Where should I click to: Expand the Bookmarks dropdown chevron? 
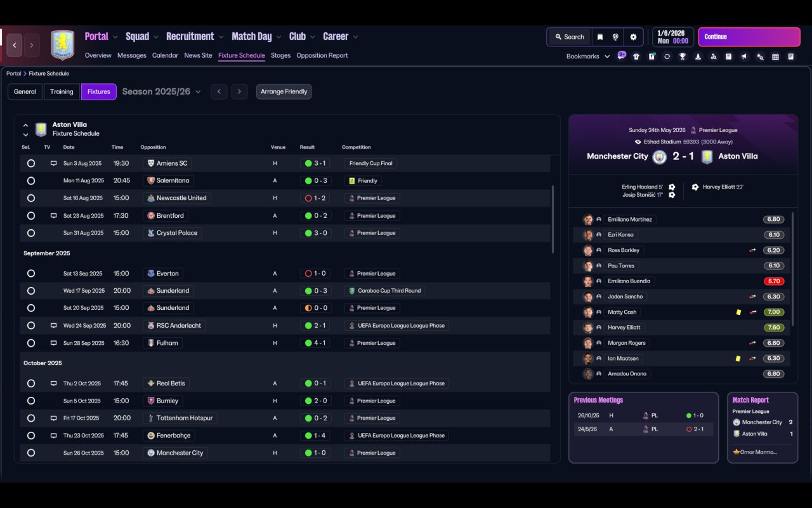click(x=607, y=57)
